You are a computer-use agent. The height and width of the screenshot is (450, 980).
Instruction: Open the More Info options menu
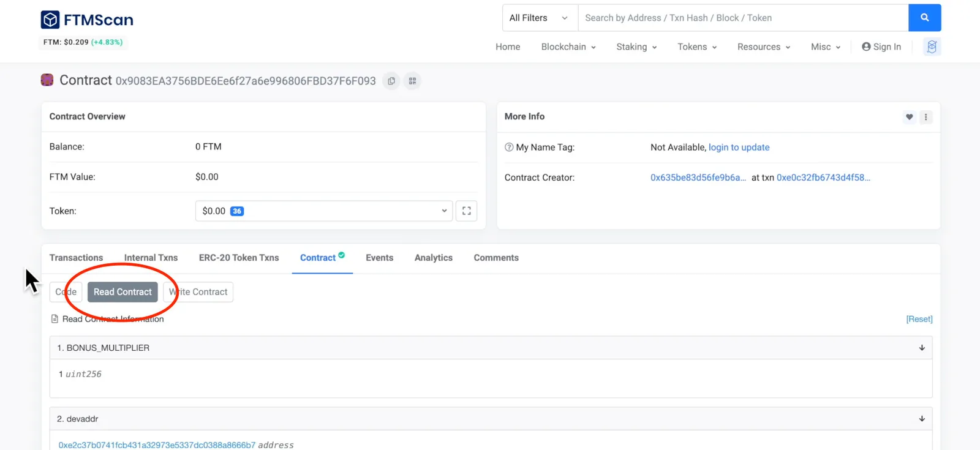[926, 117]
